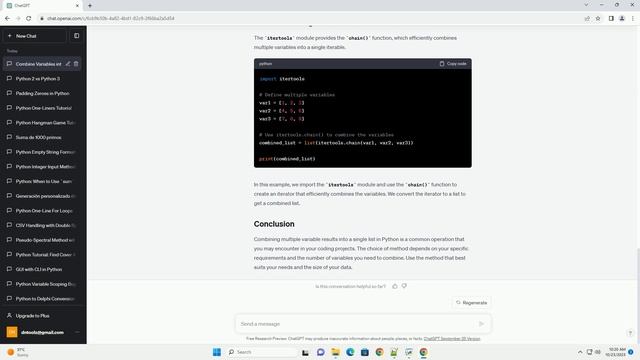
Task: Open a new browser tab
Action: [x=90, y=6]
